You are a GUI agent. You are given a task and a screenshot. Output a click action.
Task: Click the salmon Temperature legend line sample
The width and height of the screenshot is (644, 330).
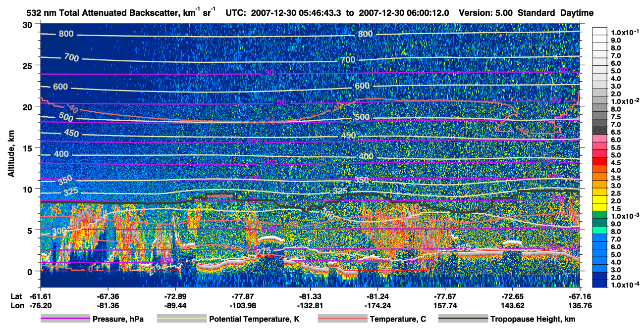[342, 319]
